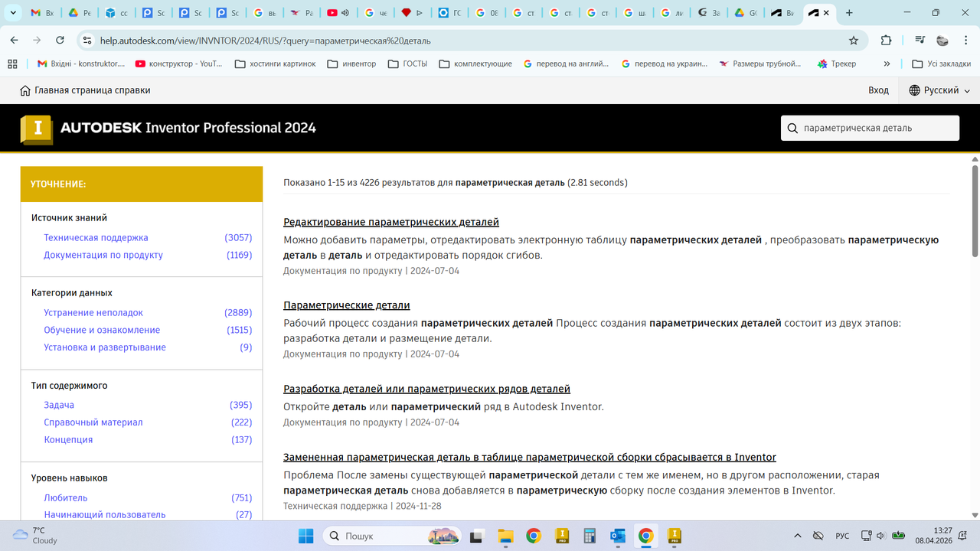The width and height of the screenshot is (980, 551).
Task: Open Task View on the taskbar
Action: pyautogui.click(x=477, y=536)
